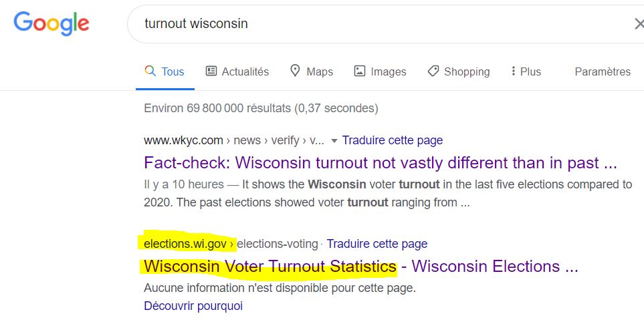This screenshot has height=328, width=644.
Task: Click Découvrir pourquoi link
Action: 193,306
